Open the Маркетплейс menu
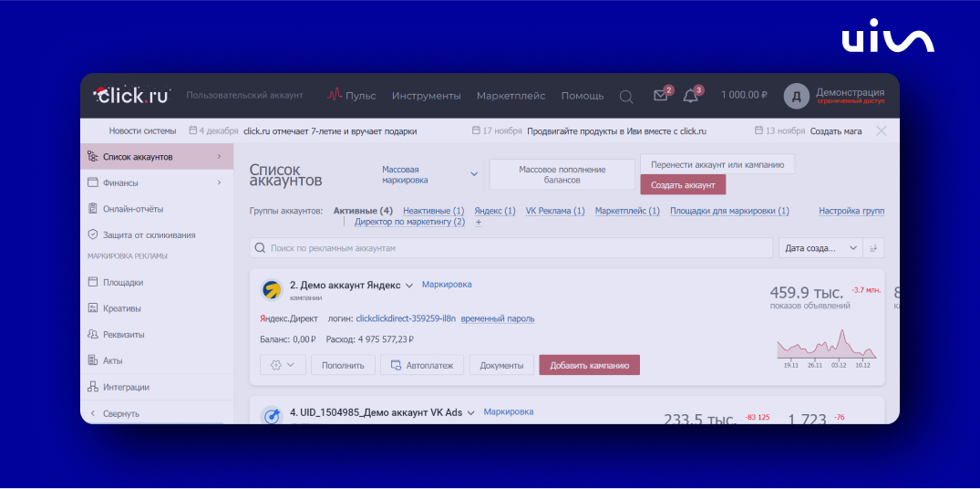 click(511, 96)
